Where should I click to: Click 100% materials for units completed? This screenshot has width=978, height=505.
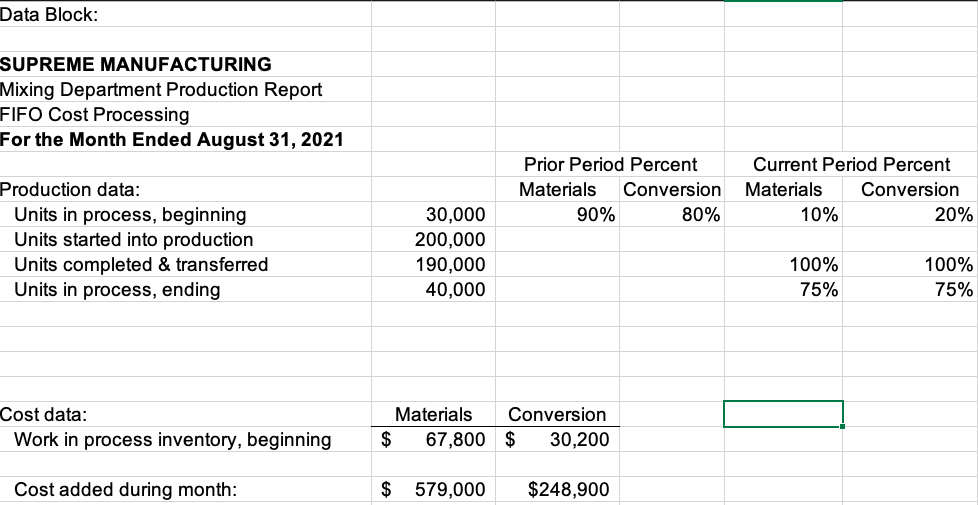click(x=783, y=265)
